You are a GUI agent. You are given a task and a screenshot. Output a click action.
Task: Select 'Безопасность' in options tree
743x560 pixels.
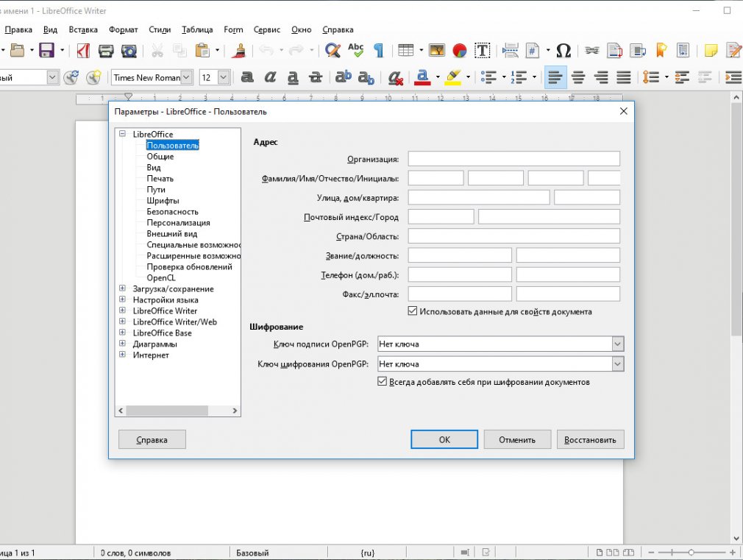coord(172,211)
